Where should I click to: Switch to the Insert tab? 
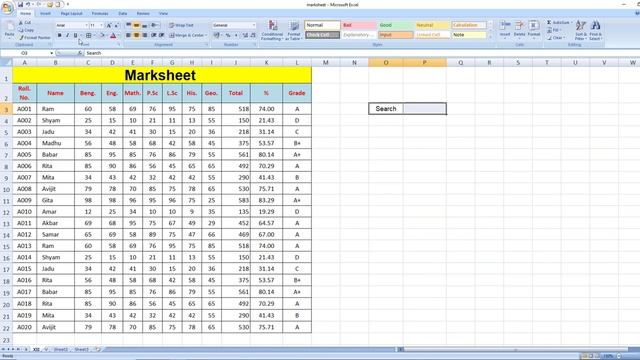45,13
